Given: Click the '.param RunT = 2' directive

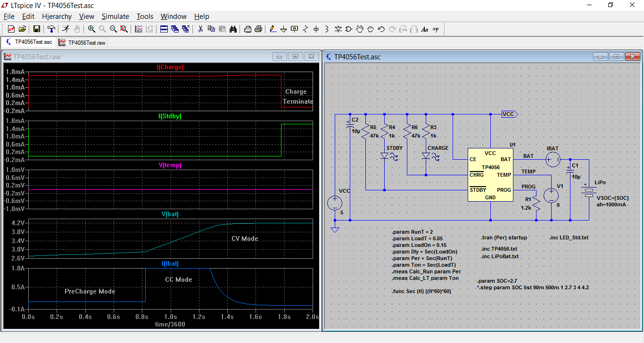Looking at the screenshot, I should click(x=412, y=232).
